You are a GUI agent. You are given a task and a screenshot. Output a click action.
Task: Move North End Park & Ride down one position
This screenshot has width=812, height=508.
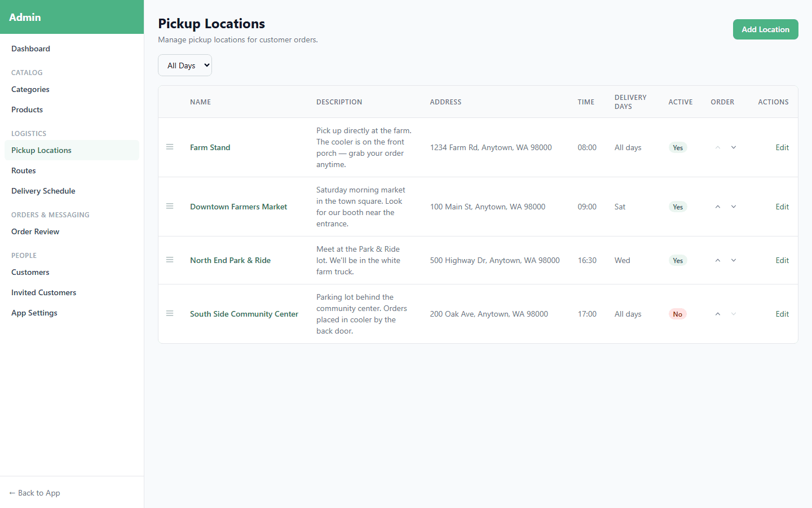pos(733,260)
